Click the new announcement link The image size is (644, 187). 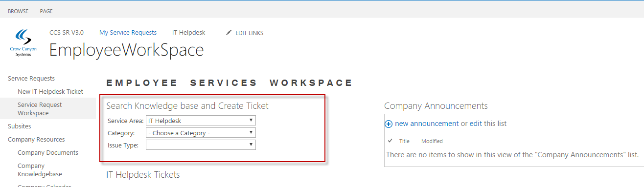click(x=427, y=124)
